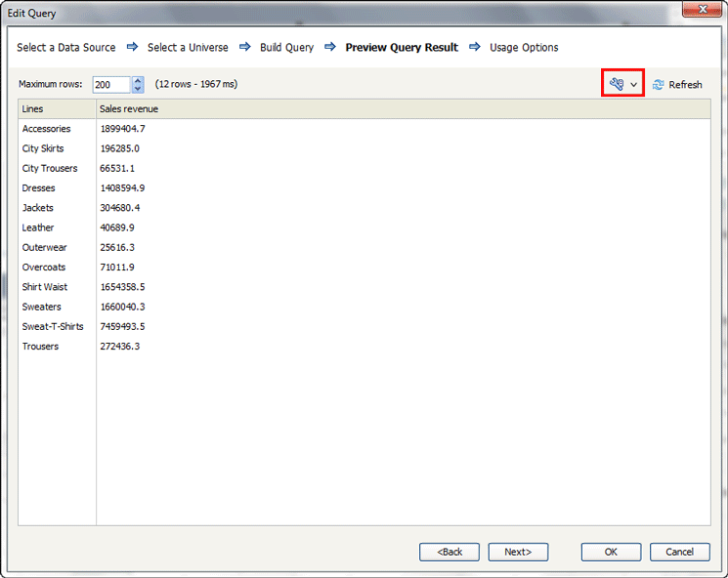Click the Refresh icon
Viewport: 728px width, 578px height.
coord(658,84)
